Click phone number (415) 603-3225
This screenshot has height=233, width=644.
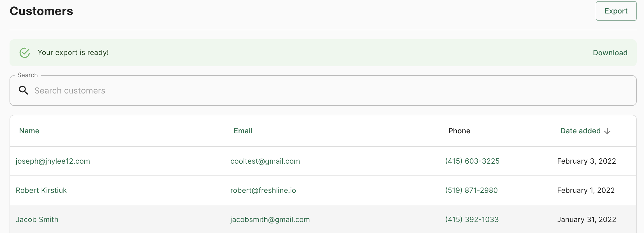tap(472, 161)
